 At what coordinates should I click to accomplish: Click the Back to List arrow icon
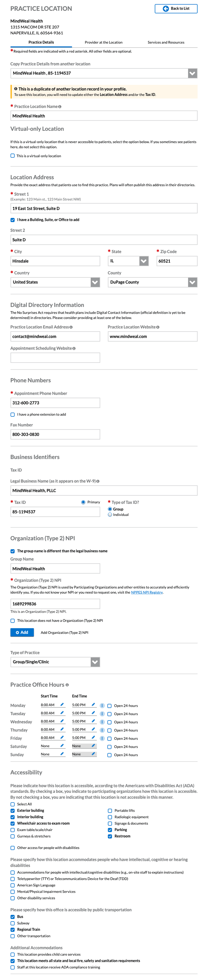pos(166,9)
